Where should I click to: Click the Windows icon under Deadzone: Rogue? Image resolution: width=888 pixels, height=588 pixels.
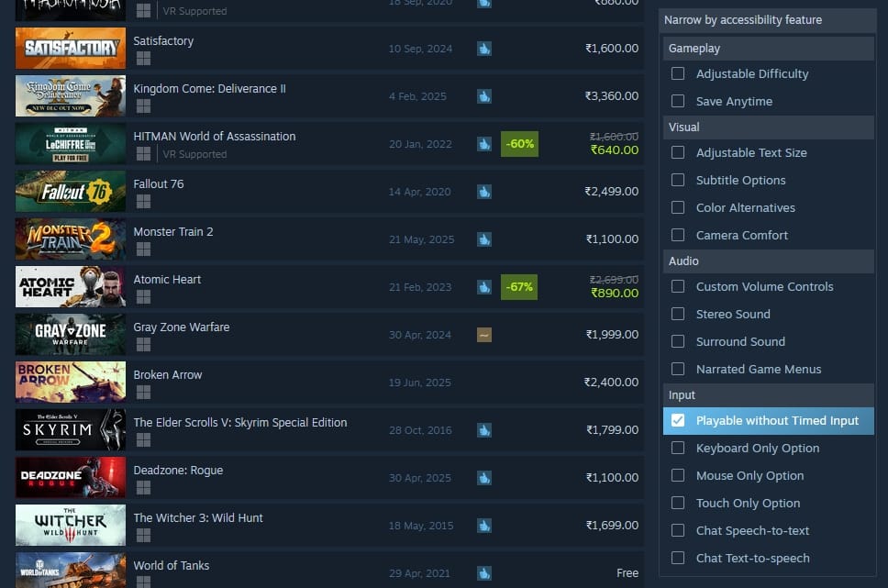pyautogui.click(x=143, y=487)
